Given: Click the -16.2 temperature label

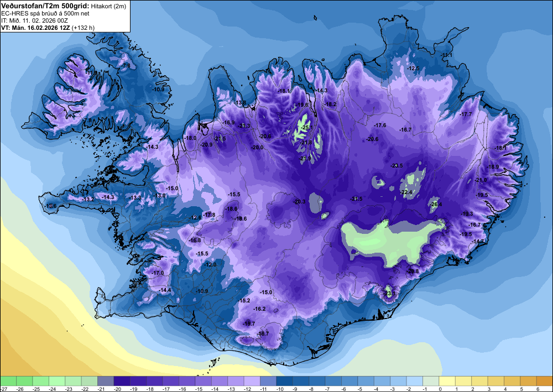Looking at the screenshot, I should point(259,309).
